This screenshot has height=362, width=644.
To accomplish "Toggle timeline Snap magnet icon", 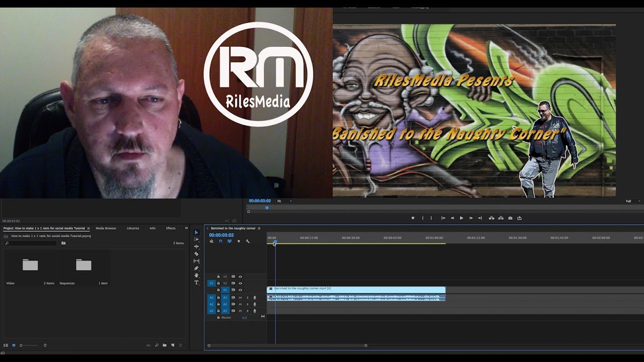I will pyautogui.click(x=220, y=241).
